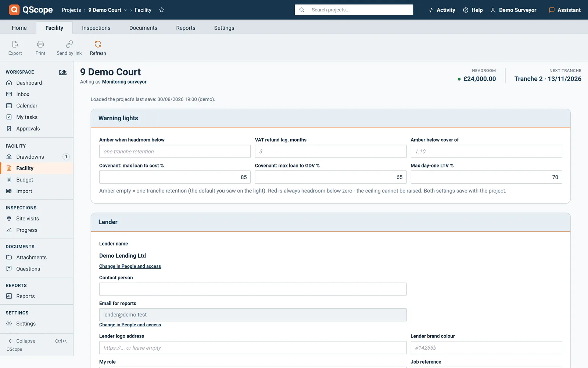Click the QScope logo icon

pyautogui.click(x=14, y=10)
